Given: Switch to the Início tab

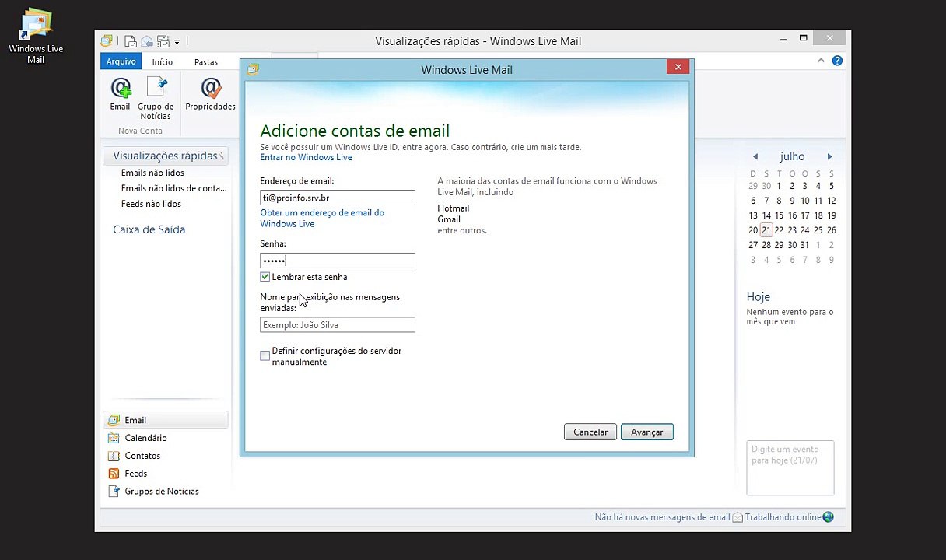Looking at the screenshot, I should pos(163,62).
